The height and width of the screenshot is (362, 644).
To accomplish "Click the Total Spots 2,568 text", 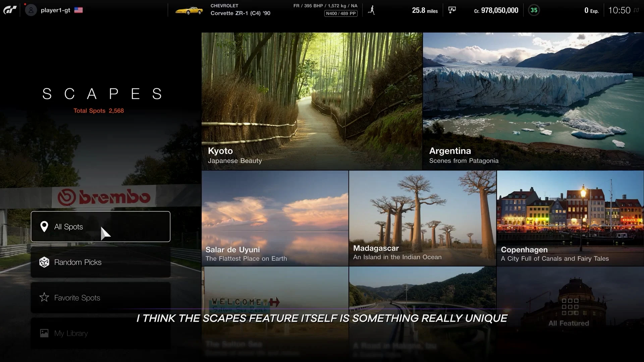I will point(99,111).
